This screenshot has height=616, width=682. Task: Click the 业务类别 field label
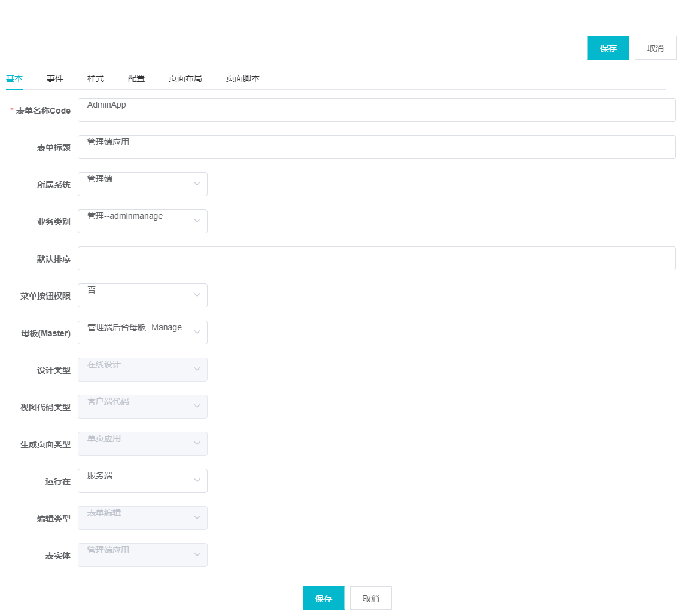tap(53, 222)
